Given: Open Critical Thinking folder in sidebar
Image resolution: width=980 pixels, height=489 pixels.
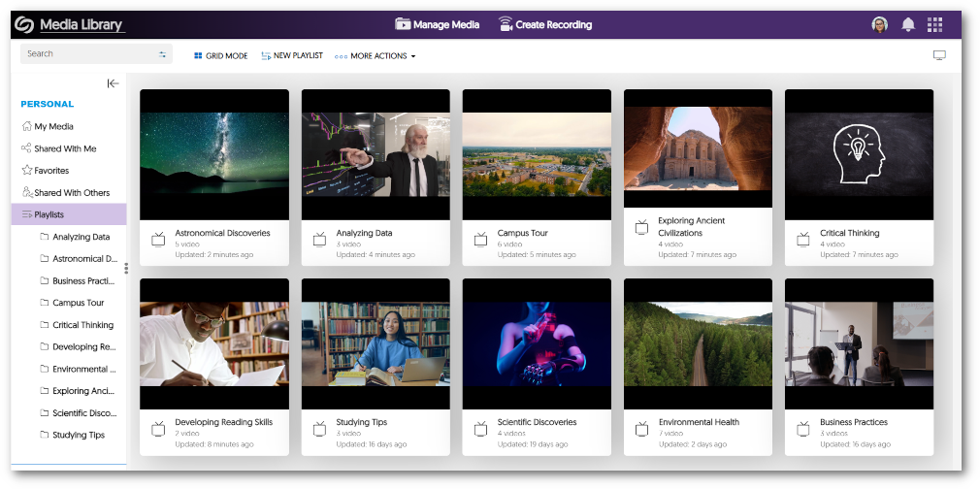Looking at the screenshot, I should 77,325.
